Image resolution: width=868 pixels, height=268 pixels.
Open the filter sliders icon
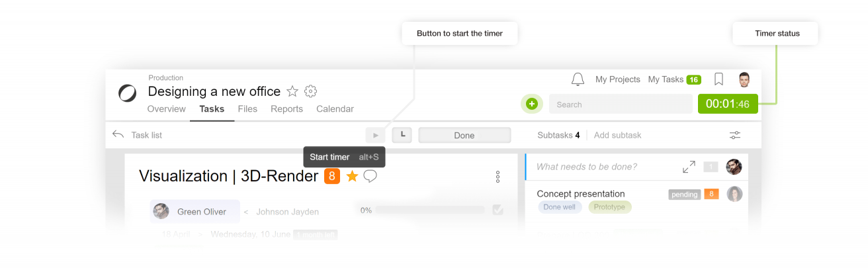pos(735,135)
